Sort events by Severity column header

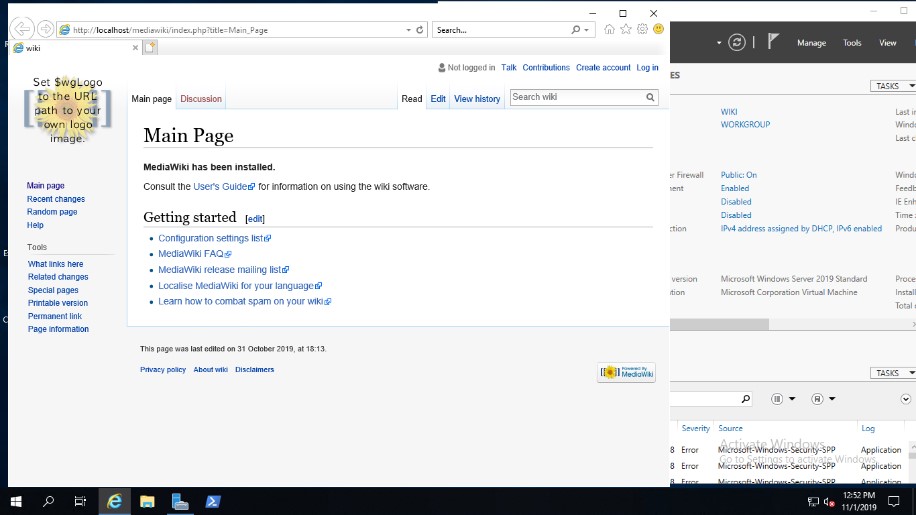(x=695, y=429)
